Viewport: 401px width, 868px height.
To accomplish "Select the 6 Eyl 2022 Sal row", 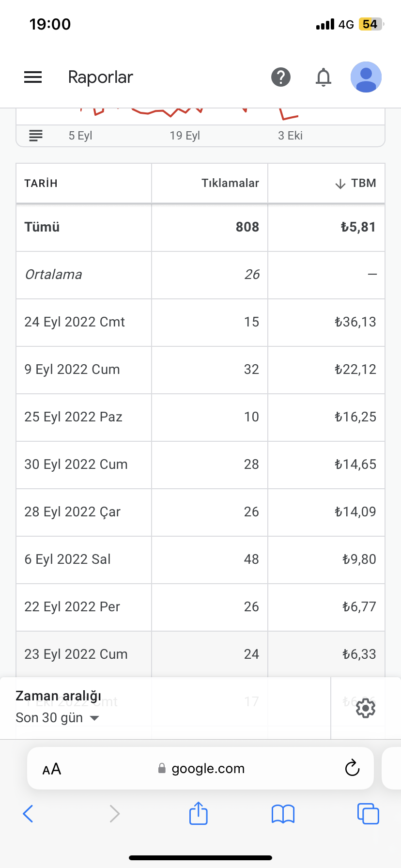I will 200,559.
